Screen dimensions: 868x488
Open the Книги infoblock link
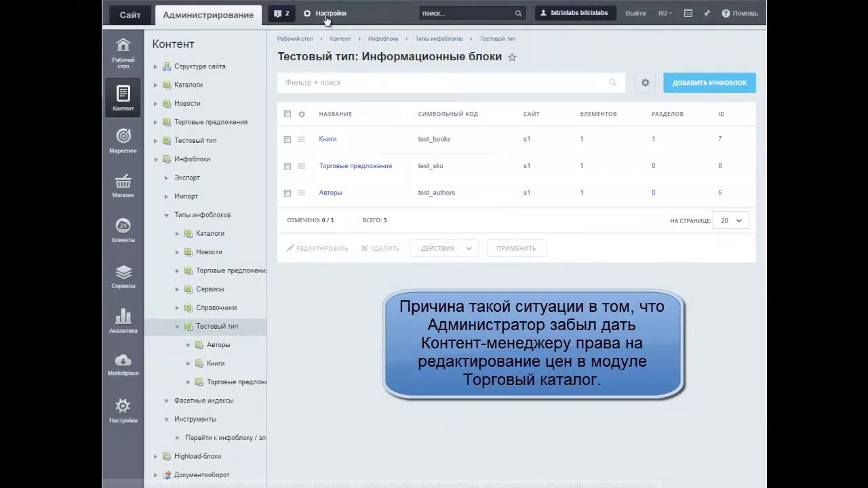328,139
